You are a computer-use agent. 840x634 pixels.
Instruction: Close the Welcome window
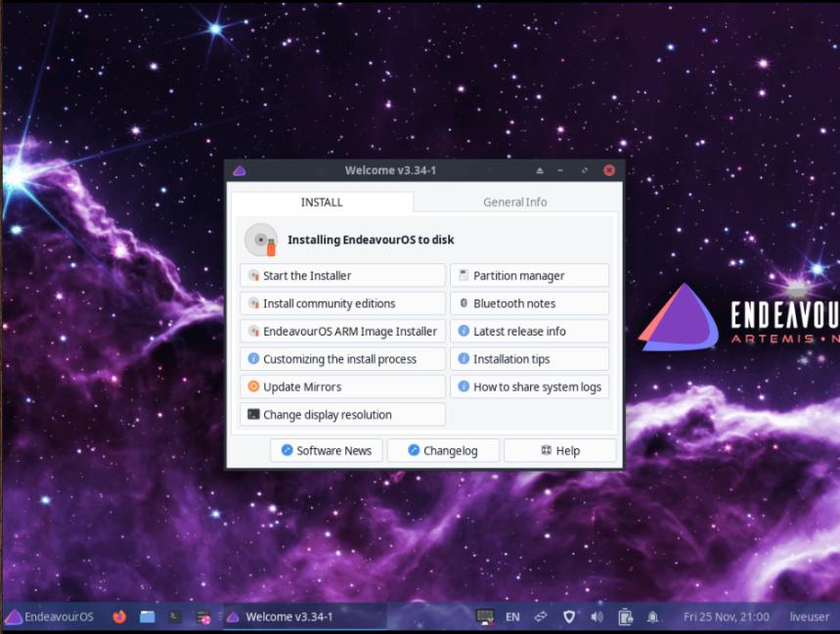point(609,170)
